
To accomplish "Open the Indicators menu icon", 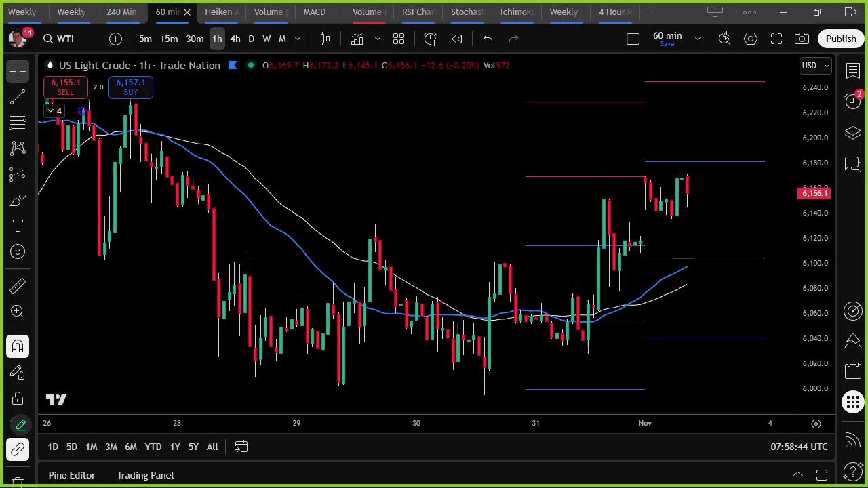I will pos(357,39).
